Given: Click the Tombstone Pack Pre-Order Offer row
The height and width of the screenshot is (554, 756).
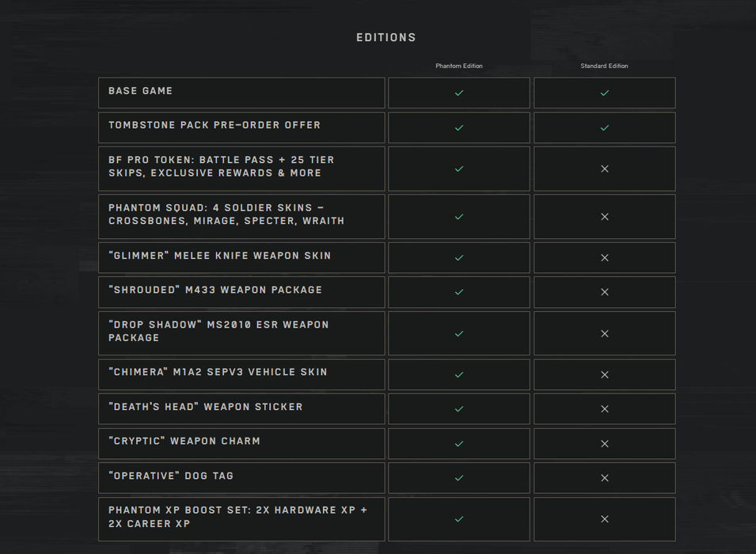Looking at the screenshot, I should (241, 127).
